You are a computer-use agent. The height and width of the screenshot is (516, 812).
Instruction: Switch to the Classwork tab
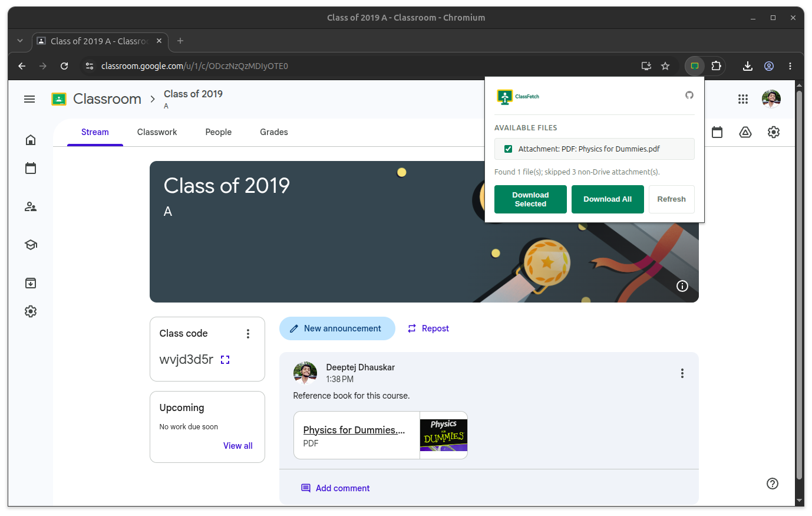157,132
